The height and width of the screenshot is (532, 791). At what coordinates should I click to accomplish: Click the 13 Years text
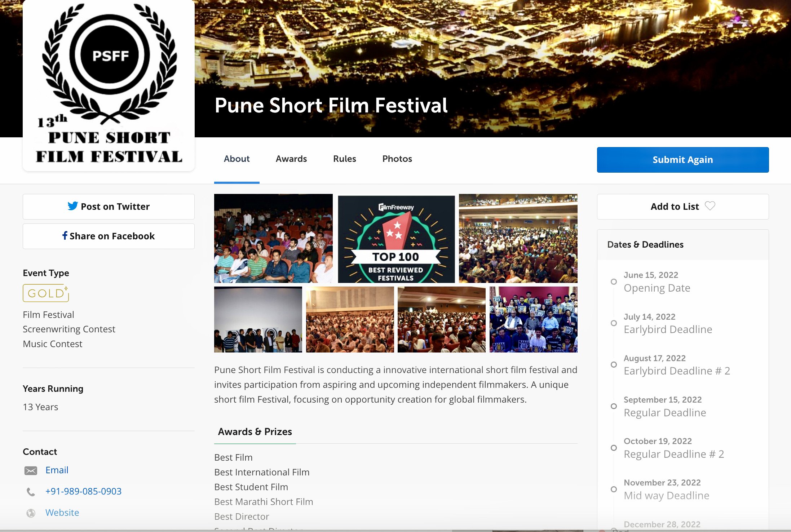click(40, 407)
